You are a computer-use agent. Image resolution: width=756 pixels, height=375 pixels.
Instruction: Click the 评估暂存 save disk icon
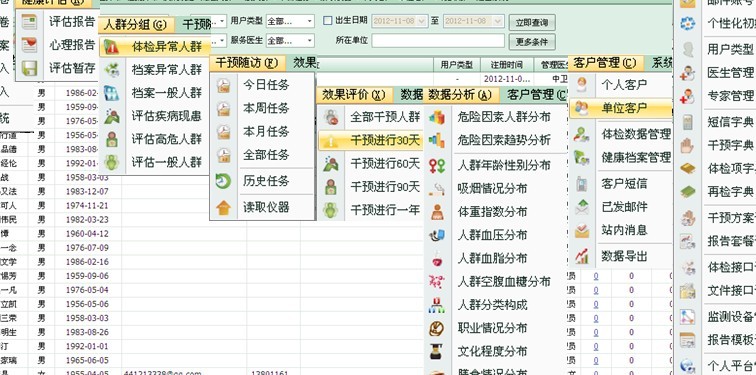tap(29, 68)
